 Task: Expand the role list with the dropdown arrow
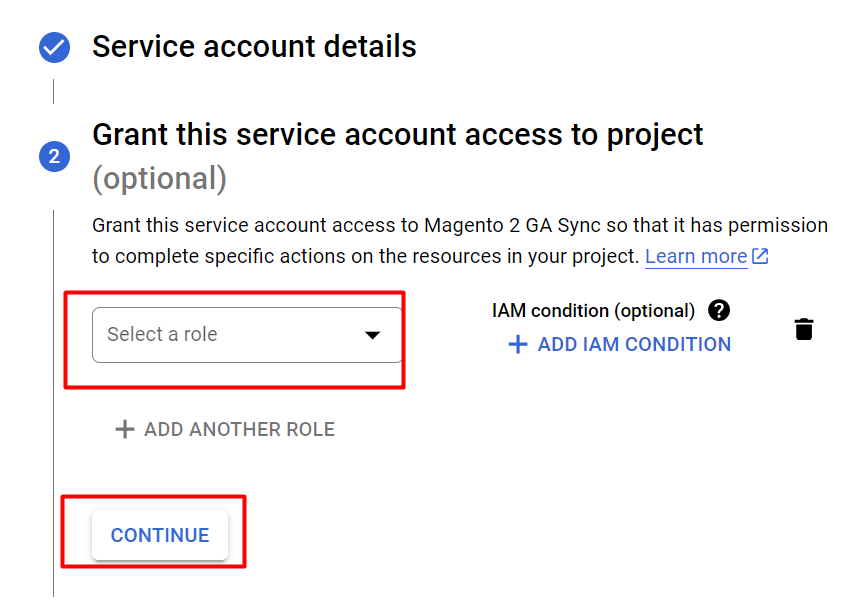pos(372,335)
